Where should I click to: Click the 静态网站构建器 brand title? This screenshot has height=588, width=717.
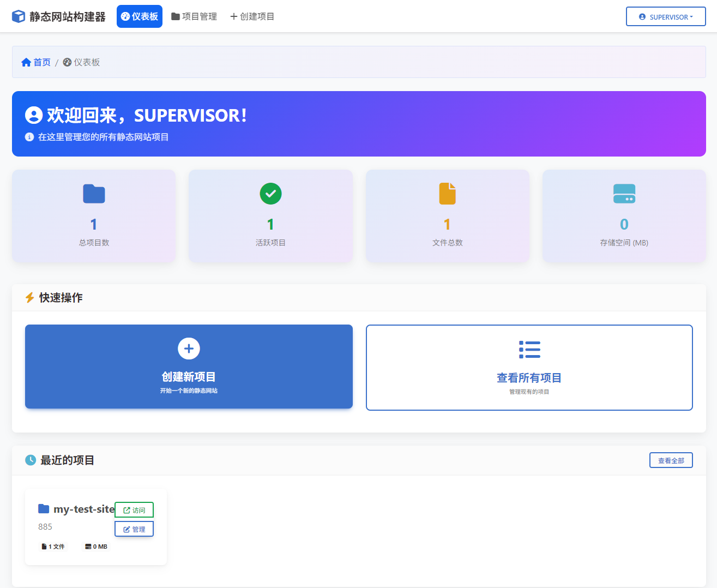tap(68, 16)
